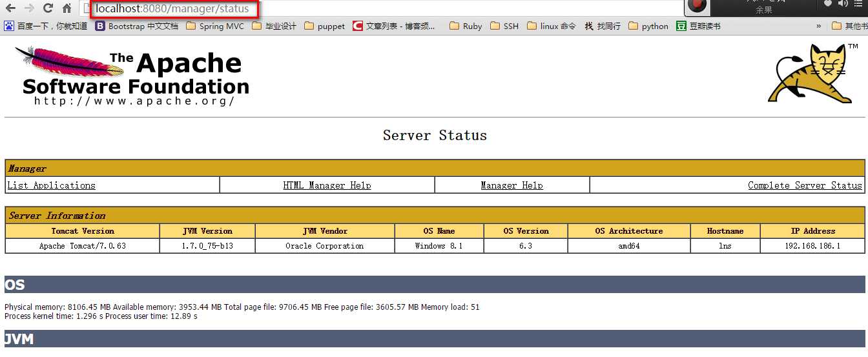Click the amd64 architecture cell
The image size is (868, 357).
629,246
